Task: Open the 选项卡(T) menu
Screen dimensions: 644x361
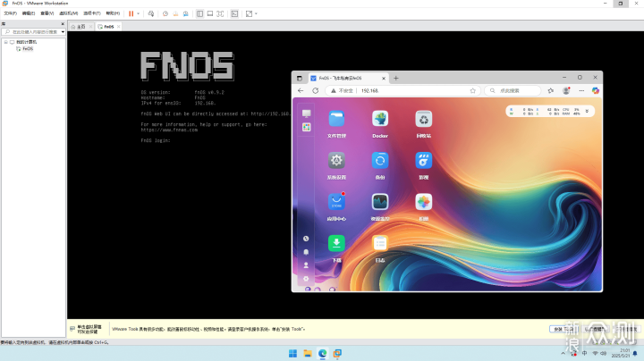Action: (92, 13)
